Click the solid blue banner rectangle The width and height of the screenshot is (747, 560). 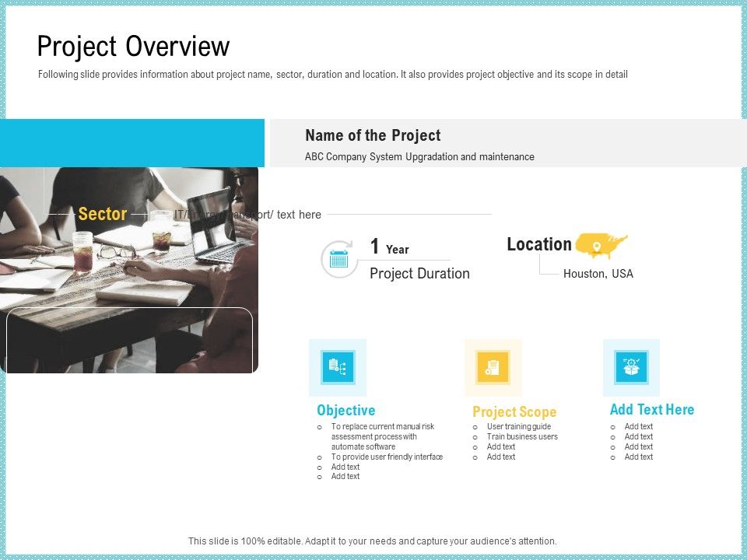click(x=132, y=143)
